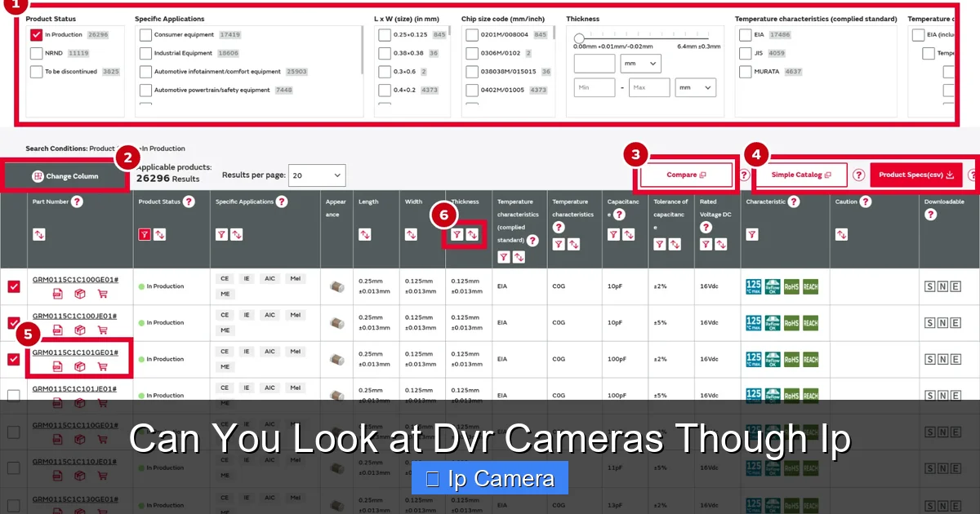The height and width of the screenshot is (514, 980).
Task: Click the help icon next to Simple Catalog
Action: (858, 175)
